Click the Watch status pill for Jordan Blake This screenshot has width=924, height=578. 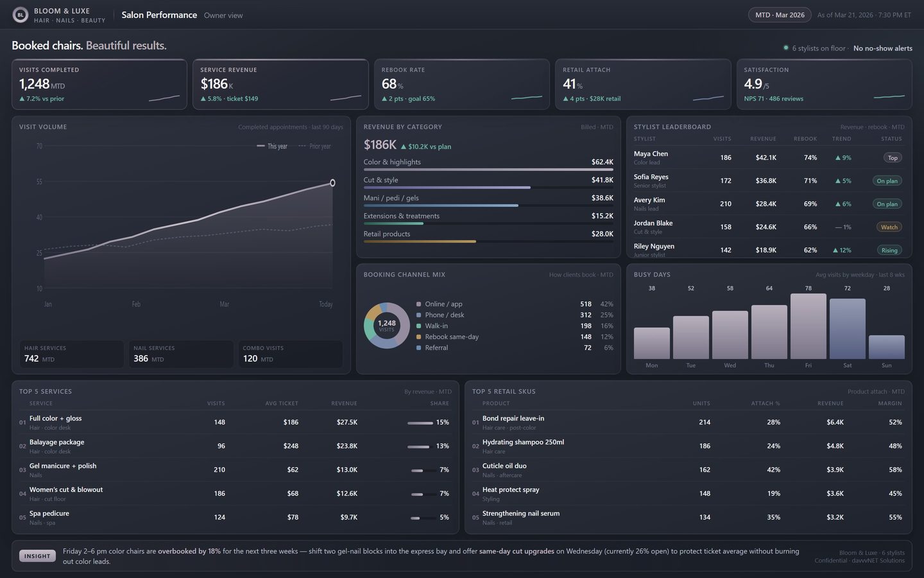click(889, 227)
